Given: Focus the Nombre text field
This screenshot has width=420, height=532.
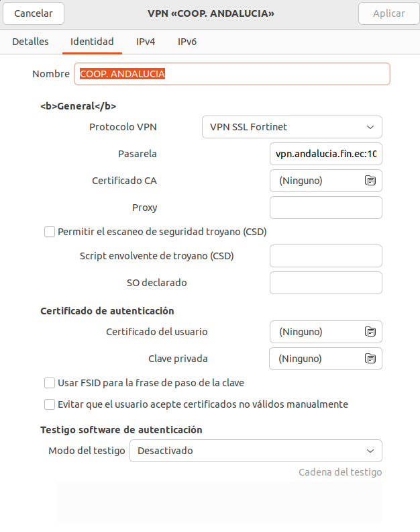Looking at the screenshot, I should coord(232,74).
